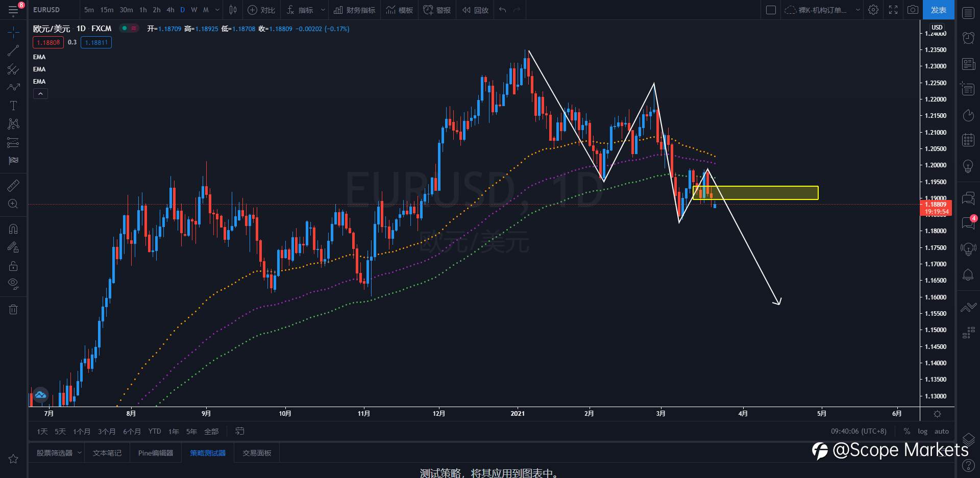The height and width of the screenshot is (478, 980).
Task: Open the Pine editor tab
Action: (x=156, y=453)
